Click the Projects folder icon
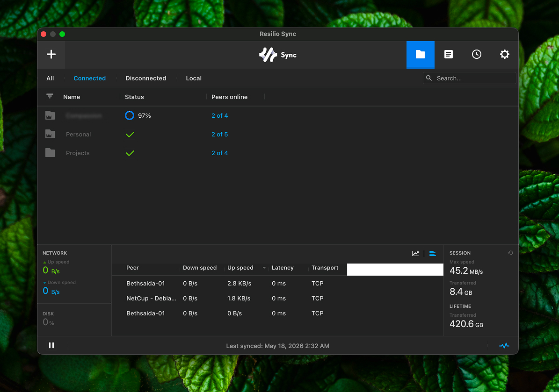 (50, 152)
